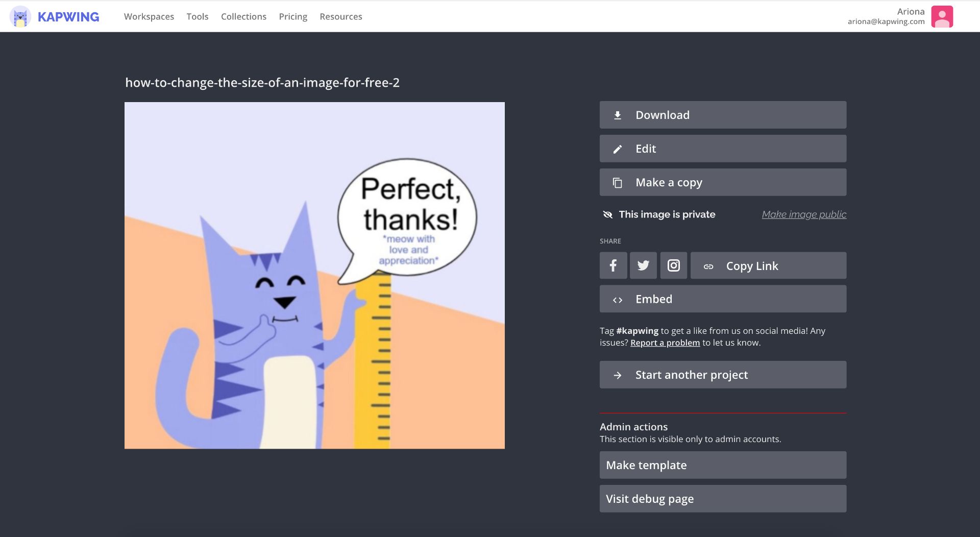This screenshot has width=980, height=537.
Task: Open the Pricing page
Action: (x=293, y=16)
